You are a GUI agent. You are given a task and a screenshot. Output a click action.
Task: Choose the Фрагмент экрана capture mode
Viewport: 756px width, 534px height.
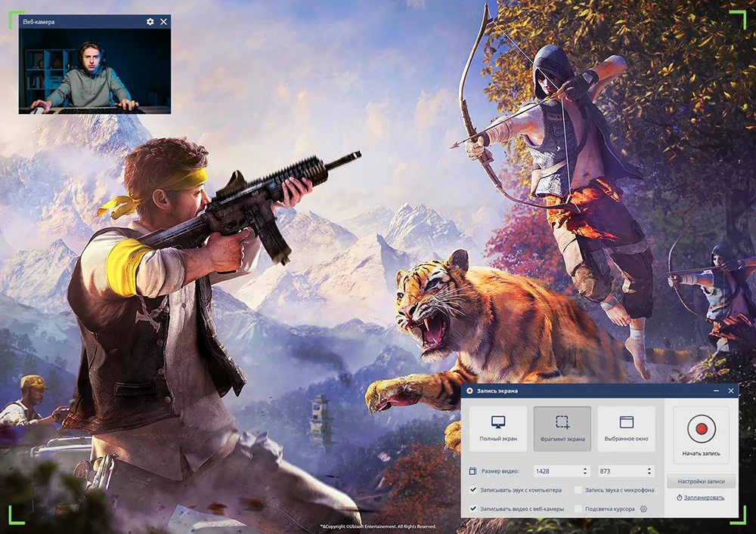(x=562, y=428)
